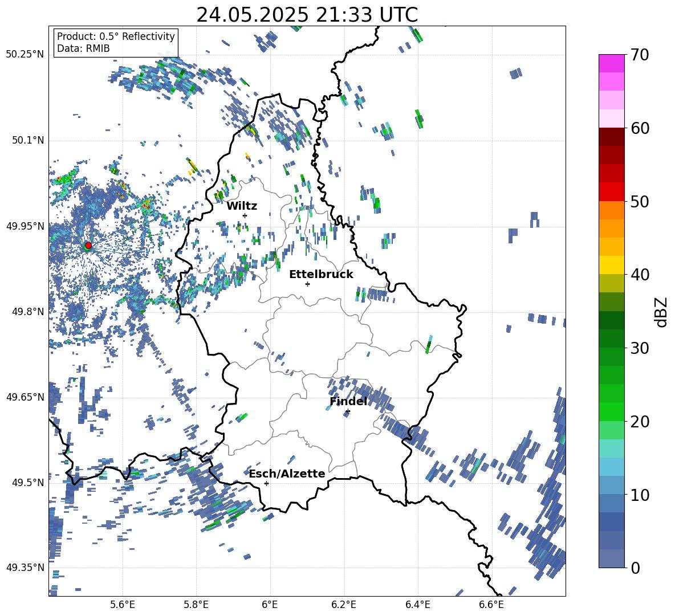Click the 5.6°E longitude label
The width and height of the screenshot is (675, 616).
coord(123,605)
